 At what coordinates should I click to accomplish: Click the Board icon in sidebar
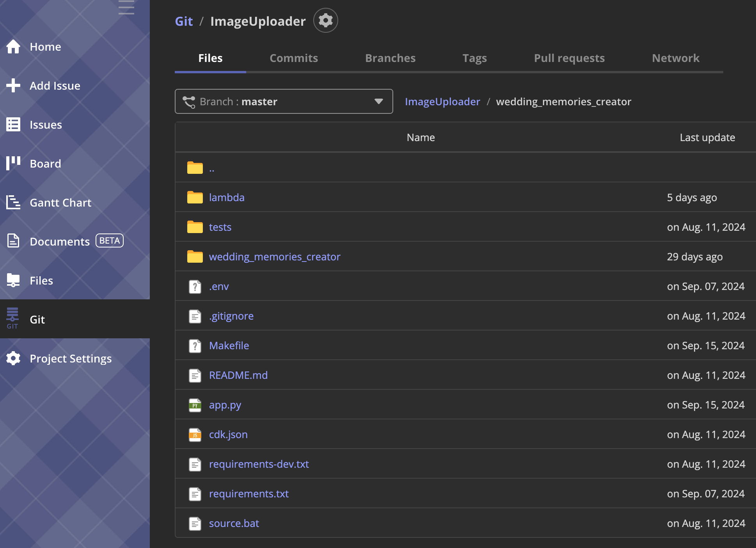click(13, 163)
